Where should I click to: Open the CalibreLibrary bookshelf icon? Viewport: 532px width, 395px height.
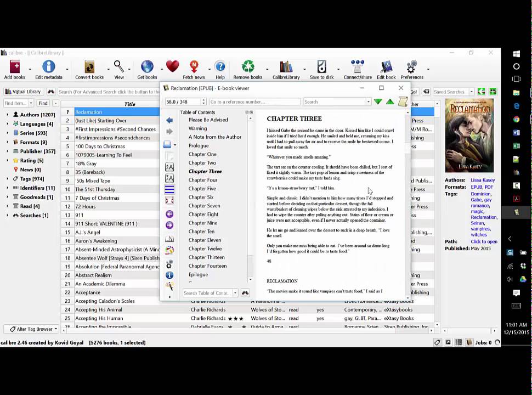pyautogui.click(x=286, y=66)
